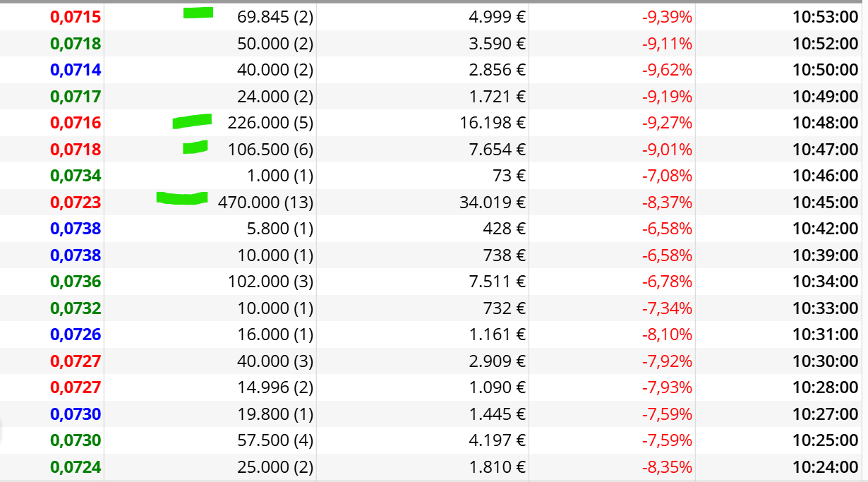Viewport: 868px width, 482px height.
Task: Click the blue price 0,0714
Action: click(76, 70)
